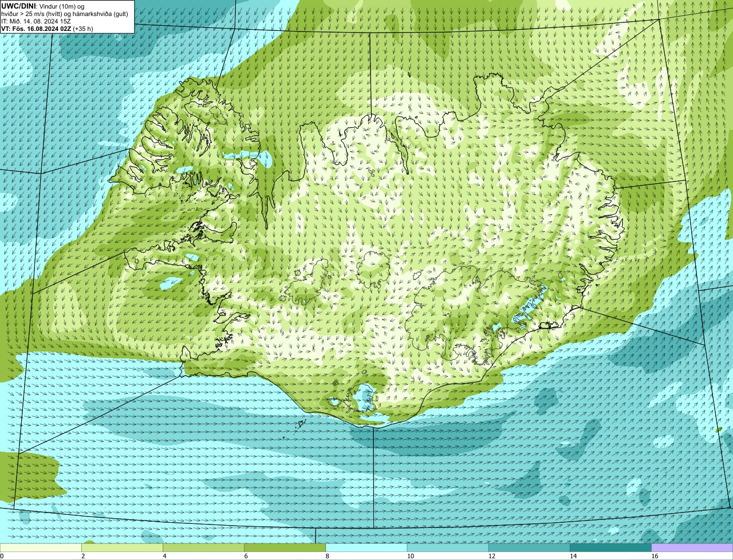Click the 12–14 m/s teal legend swatch
Viewport: 733px width, 560px height.
(x=529, y=548)
